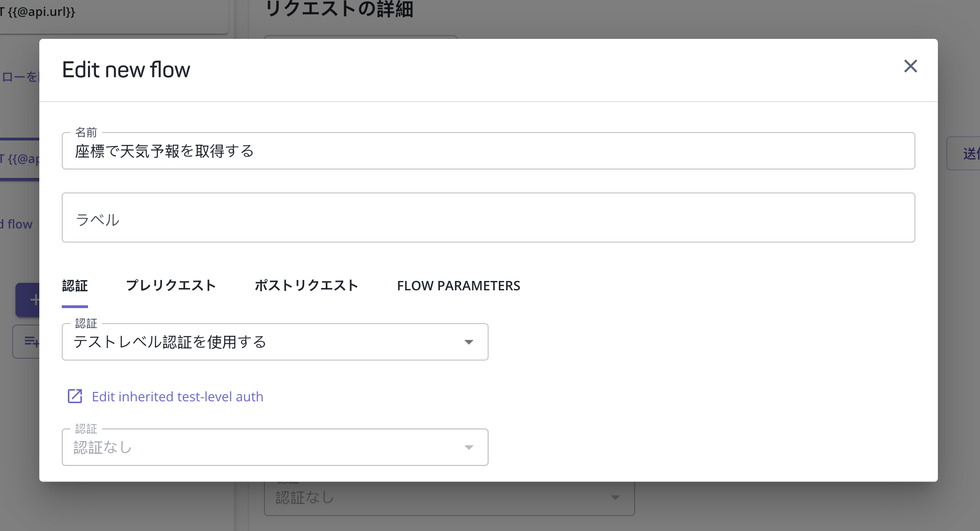Click the partially visible 送信 button at right
980x531 pixels.
[x=964, y=154]
